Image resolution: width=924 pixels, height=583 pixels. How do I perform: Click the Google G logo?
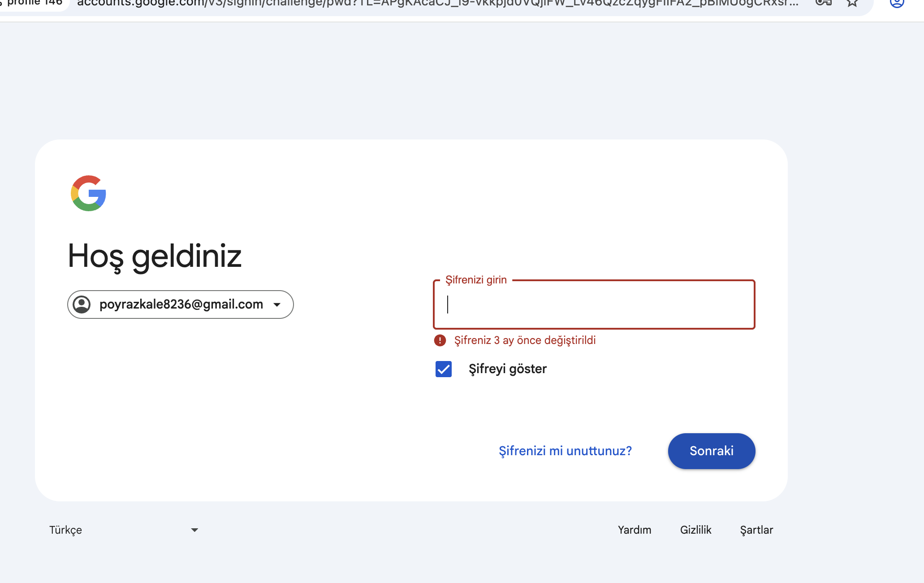point(88,193)
